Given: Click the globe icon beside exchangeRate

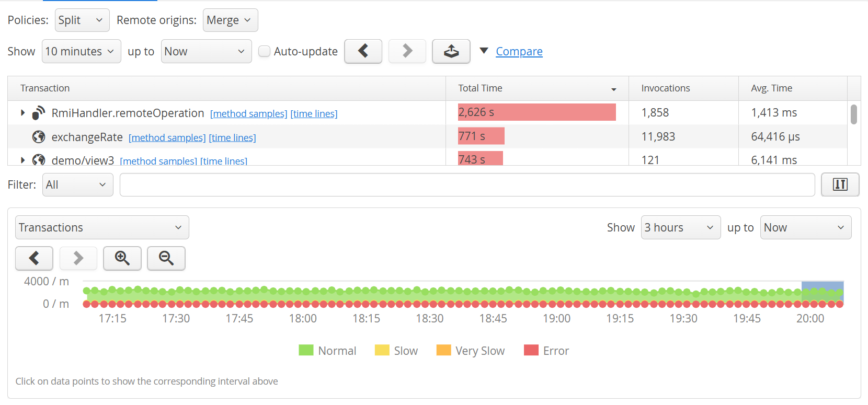Looking at the screenshot, I should (39, 137).
